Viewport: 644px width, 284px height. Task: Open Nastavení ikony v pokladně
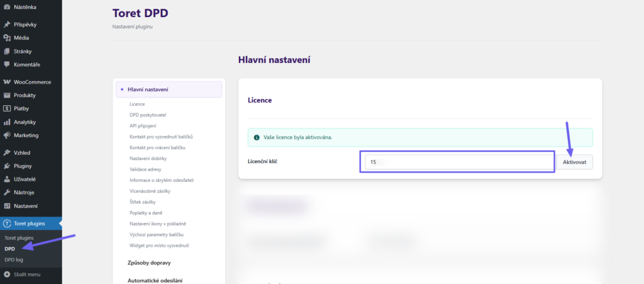click(158, 224)
